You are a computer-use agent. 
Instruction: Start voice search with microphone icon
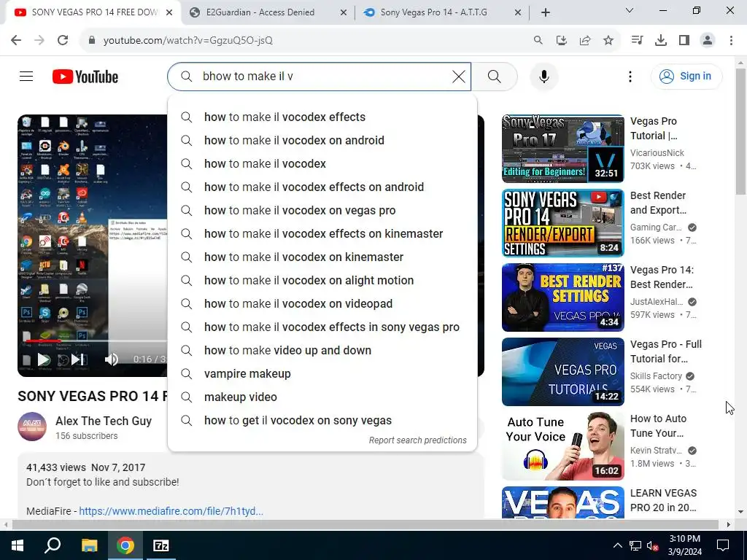[543, 76]
